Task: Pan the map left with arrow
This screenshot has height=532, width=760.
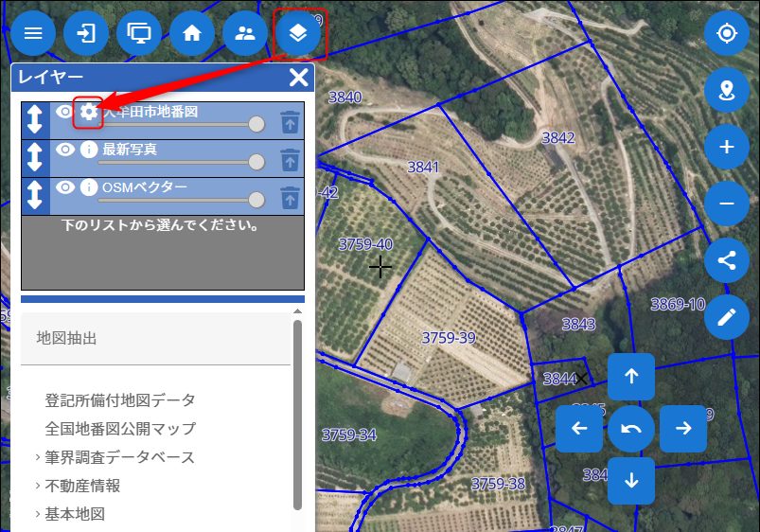Action: coord(579,428)
